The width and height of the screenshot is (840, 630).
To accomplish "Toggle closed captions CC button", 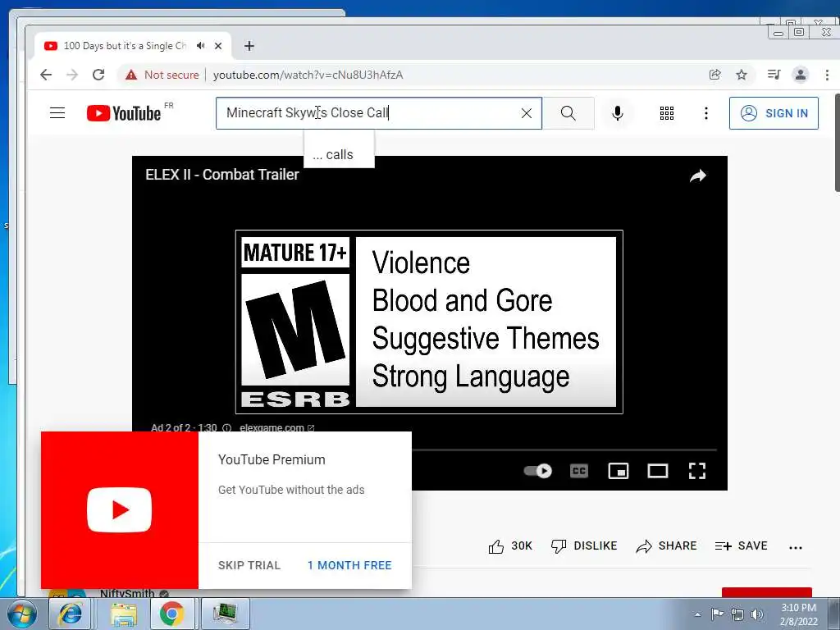I will click(579, 471).
